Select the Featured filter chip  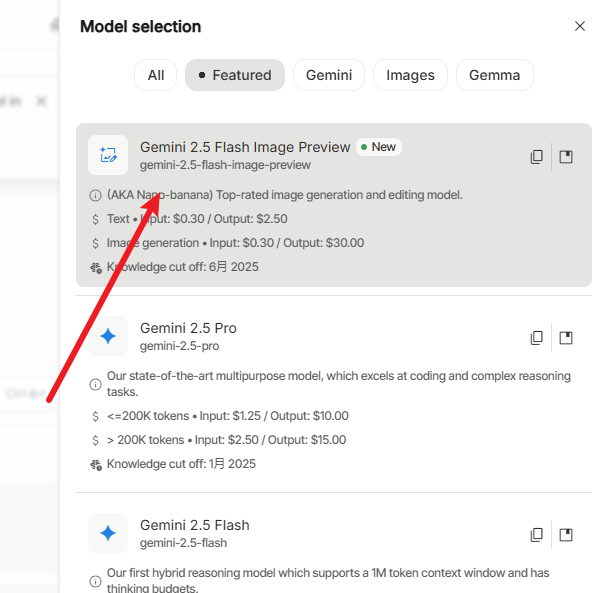pos(235,75)
